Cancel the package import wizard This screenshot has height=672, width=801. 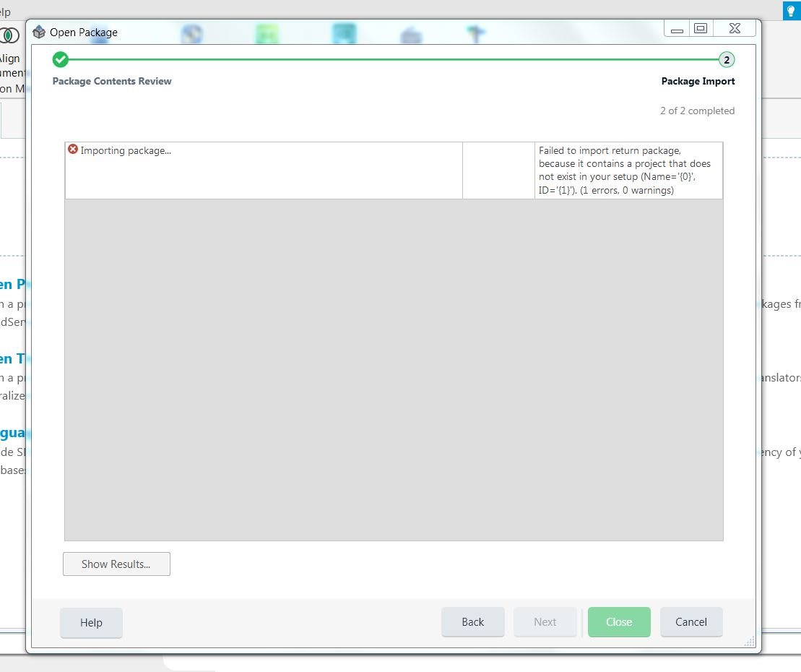click(x=690, y=621)
